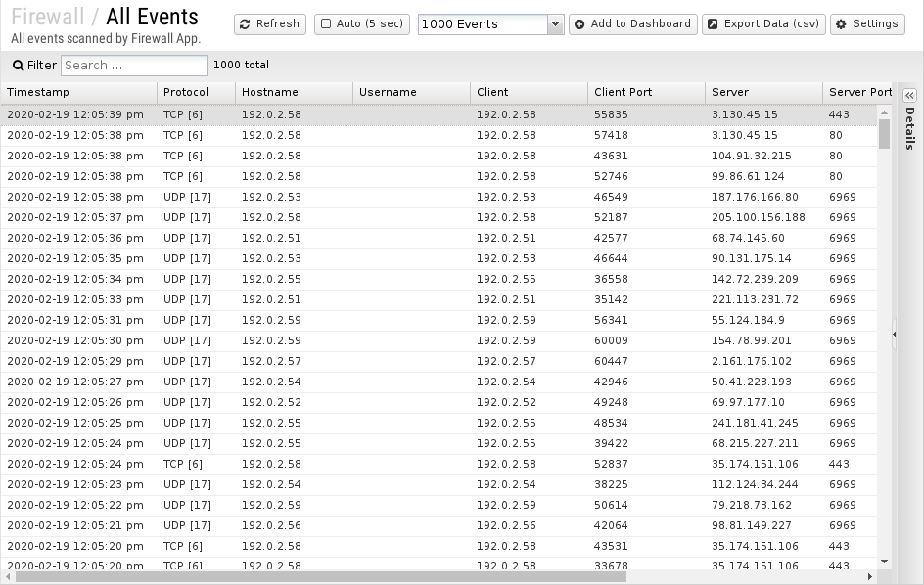Click the scroll down arrow of the table

(x=884, y=562)
